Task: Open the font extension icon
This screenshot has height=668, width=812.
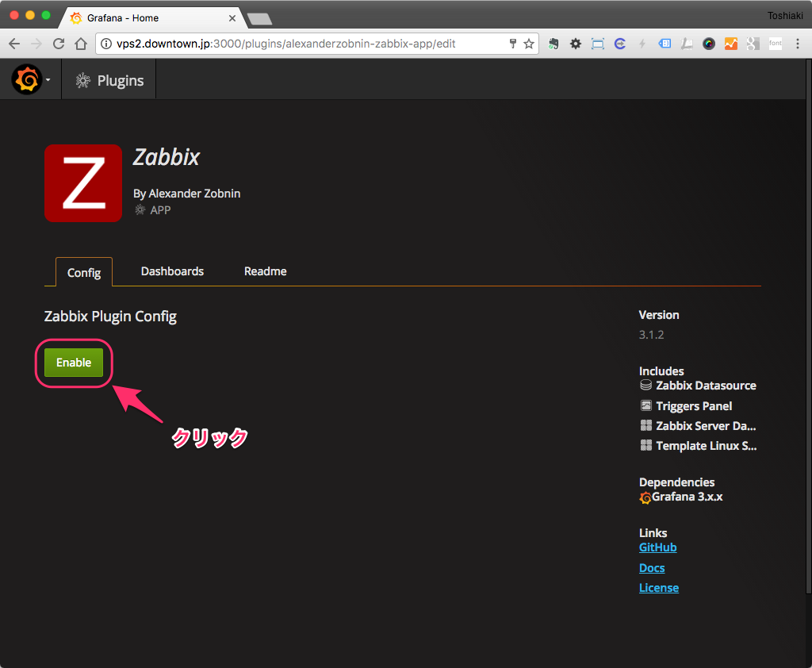Action: click(x=776, y=44)
